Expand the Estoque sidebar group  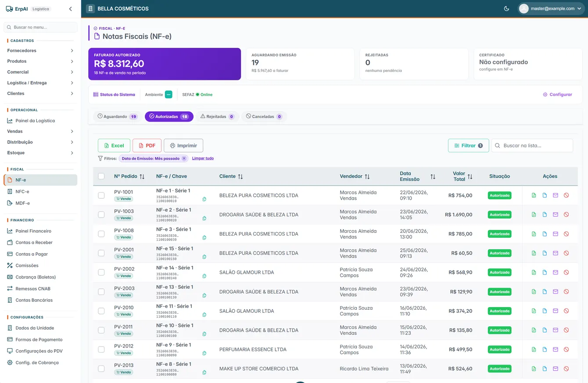pyautogui.click(x=40, y=153)
